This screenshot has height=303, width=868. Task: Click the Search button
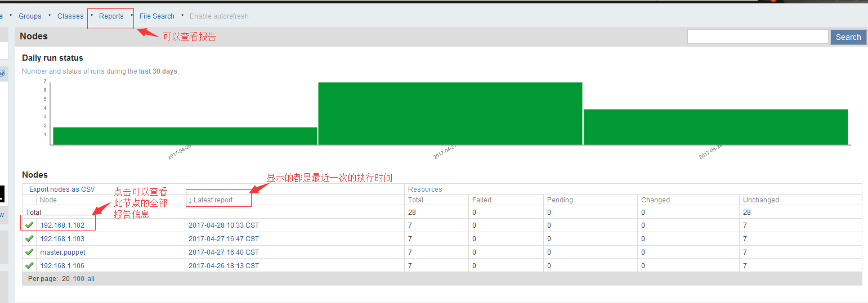pyautogui.click(x=848, y=37)
